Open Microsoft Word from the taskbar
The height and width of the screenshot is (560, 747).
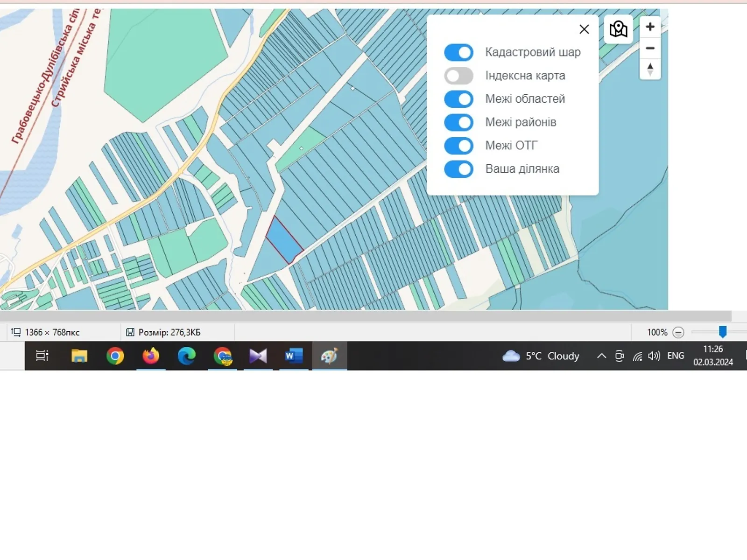[294, 356]
